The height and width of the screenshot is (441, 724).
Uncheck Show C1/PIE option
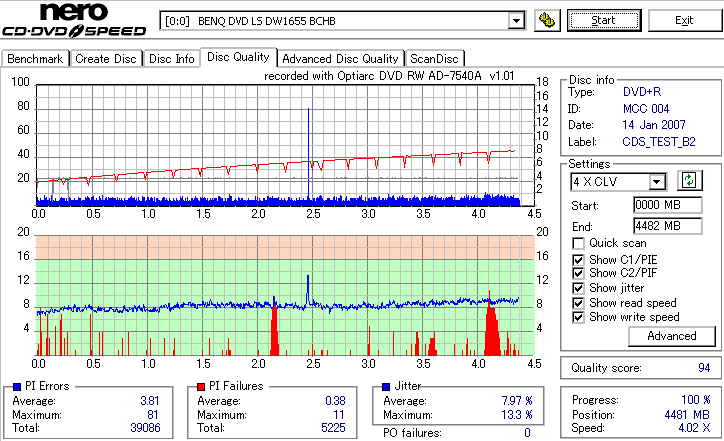(578, 260)
